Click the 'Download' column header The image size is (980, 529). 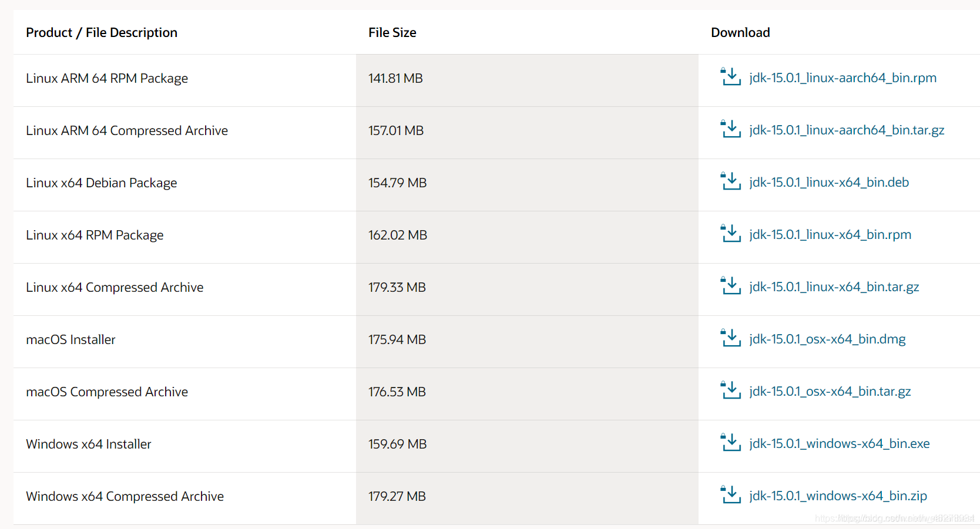pos(740,33)
